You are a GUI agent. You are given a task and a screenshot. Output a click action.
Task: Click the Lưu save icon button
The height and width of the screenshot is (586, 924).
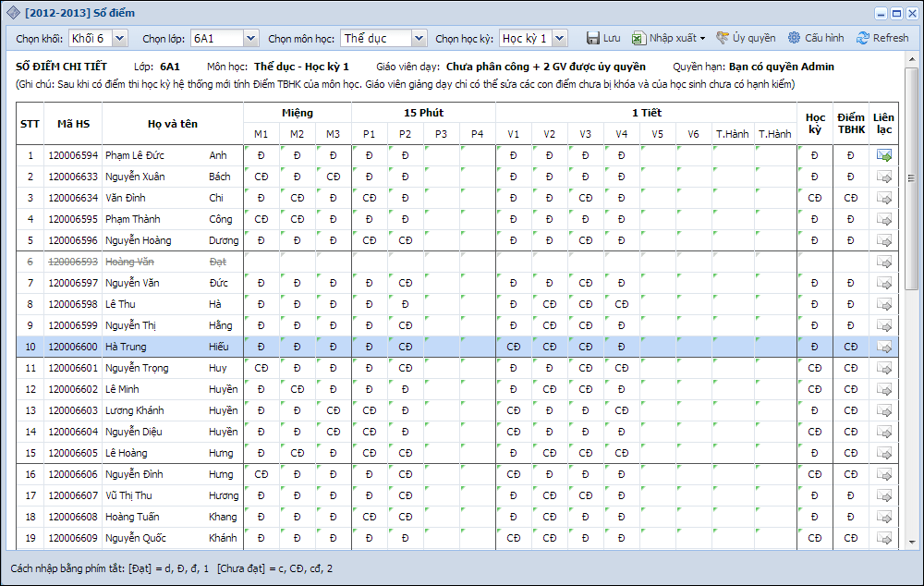[x=593, y=38]
